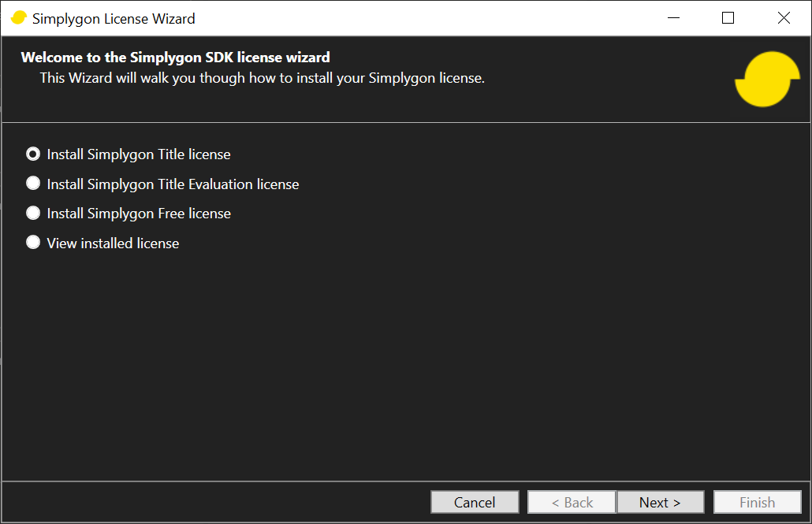Click the Cancel button
Image resolution: width=812 pixels, height=524 pixels.
(x=475, y=502)
